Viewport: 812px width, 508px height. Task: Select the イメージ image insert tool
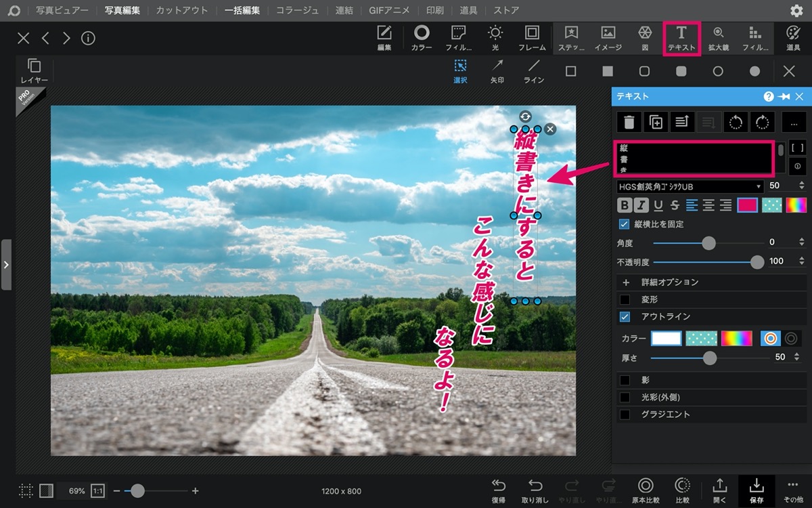[608, 38]
